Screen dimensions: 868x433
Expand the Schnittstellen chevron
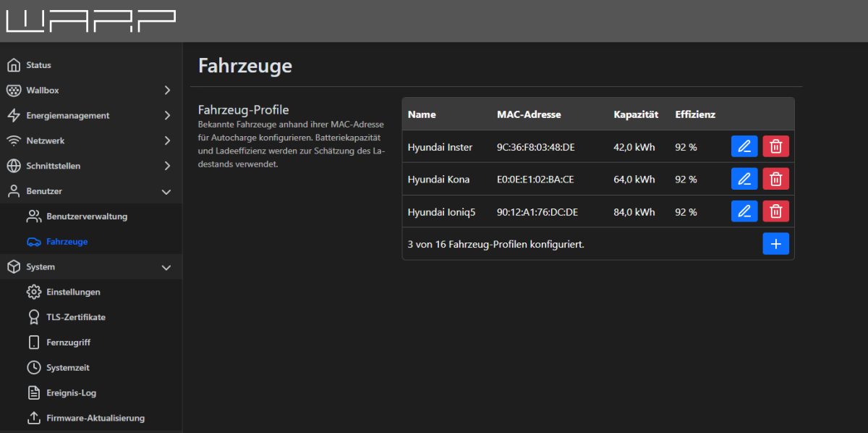point(167,166)
